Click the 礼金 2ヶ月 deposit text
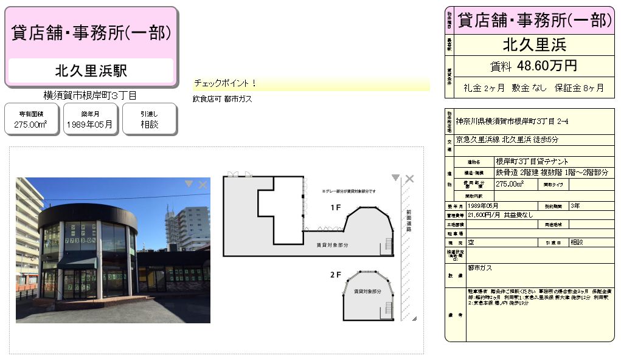Image resolution: width=621 pixels, height=364 pixels. (484, 88)
